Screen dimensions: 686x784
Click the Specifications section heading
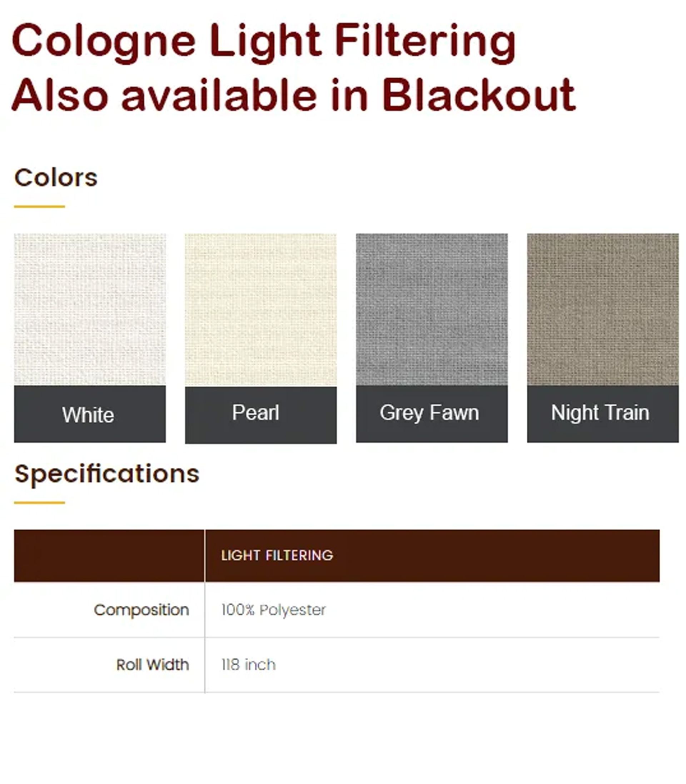107,474
